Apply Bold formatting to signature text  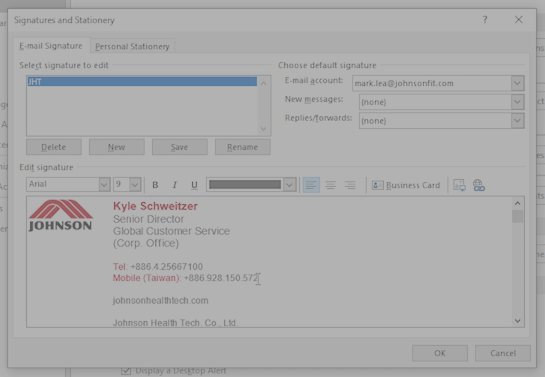[x=155, y=185]
